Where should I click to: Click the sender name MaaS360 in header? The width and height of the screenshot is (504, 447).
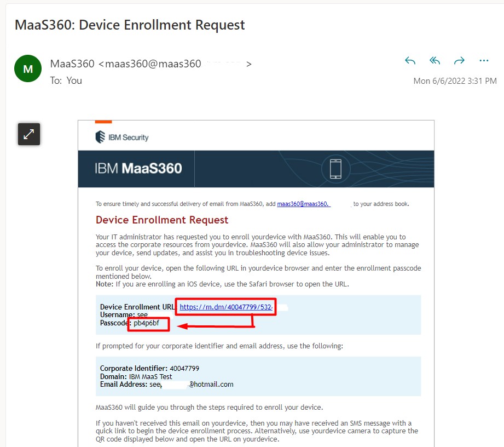72,64
